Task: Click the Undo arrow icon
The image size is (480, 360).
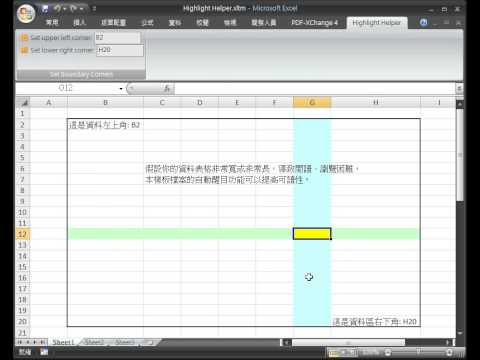Action: [x=58, y=9]
